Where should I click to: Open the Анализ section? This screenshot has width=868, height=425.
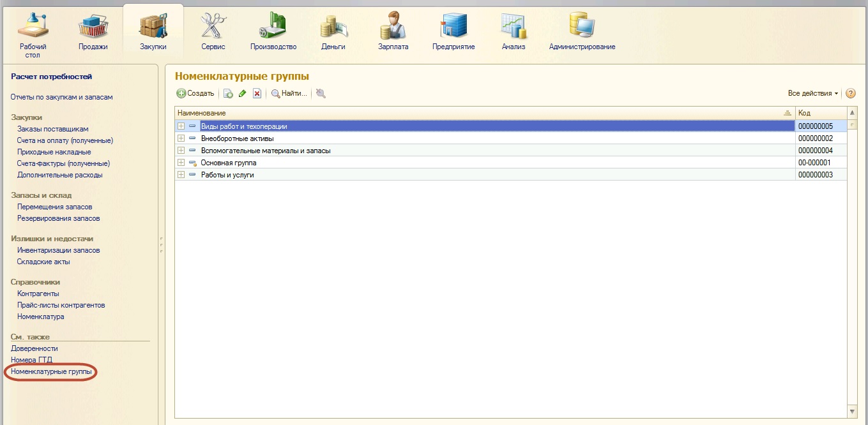pos(514,33)
